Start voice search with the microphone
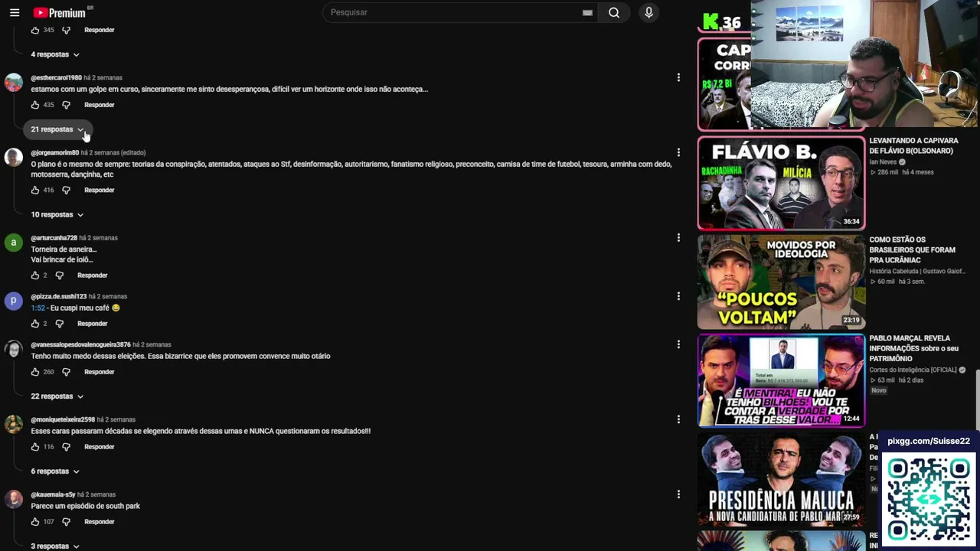Viewport: 980px width, 551px height. point(648,12)
